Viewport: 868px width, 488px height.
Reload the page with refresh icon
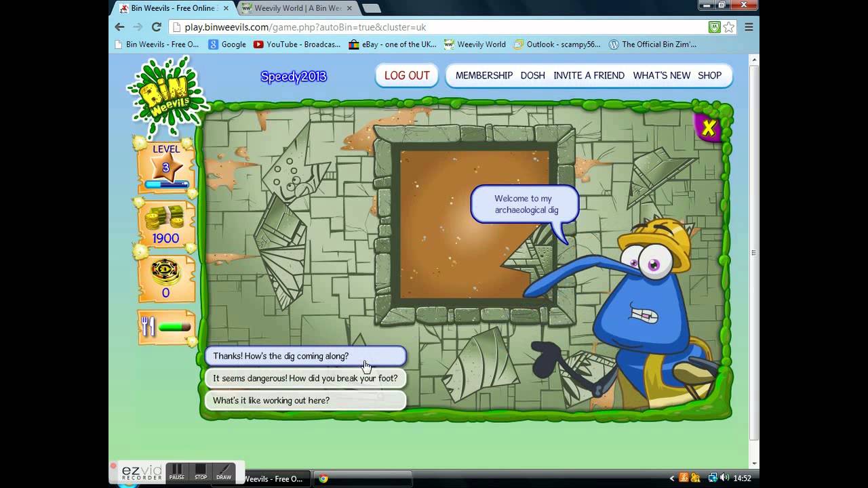point(156,27)
